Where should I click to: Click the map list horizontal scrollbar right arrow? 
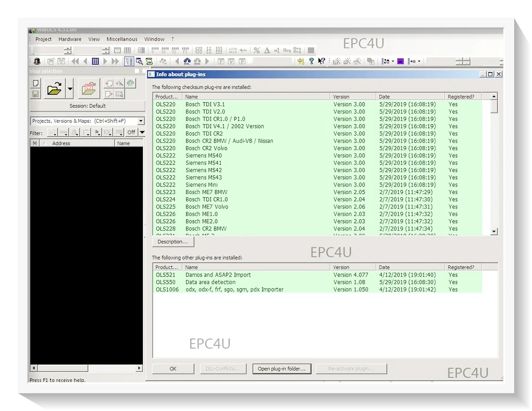coord(139,368)
